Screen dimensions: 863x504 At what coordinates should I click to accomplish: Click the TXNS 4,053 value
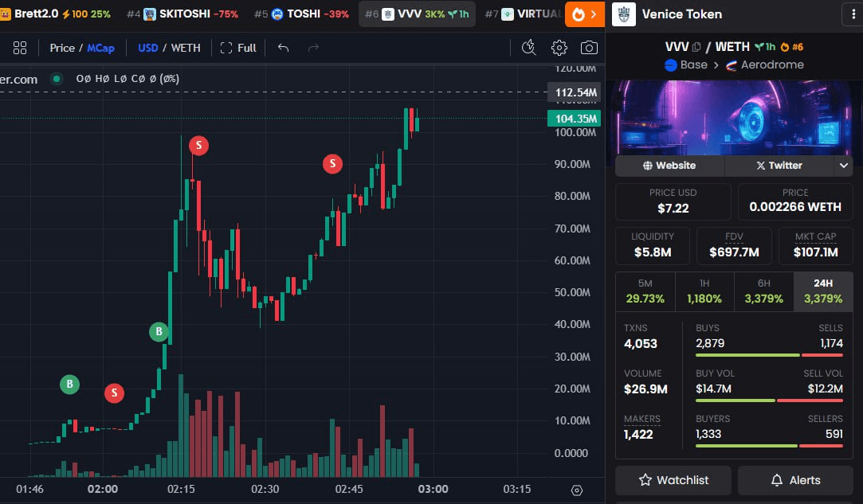(x=641, y=344)
